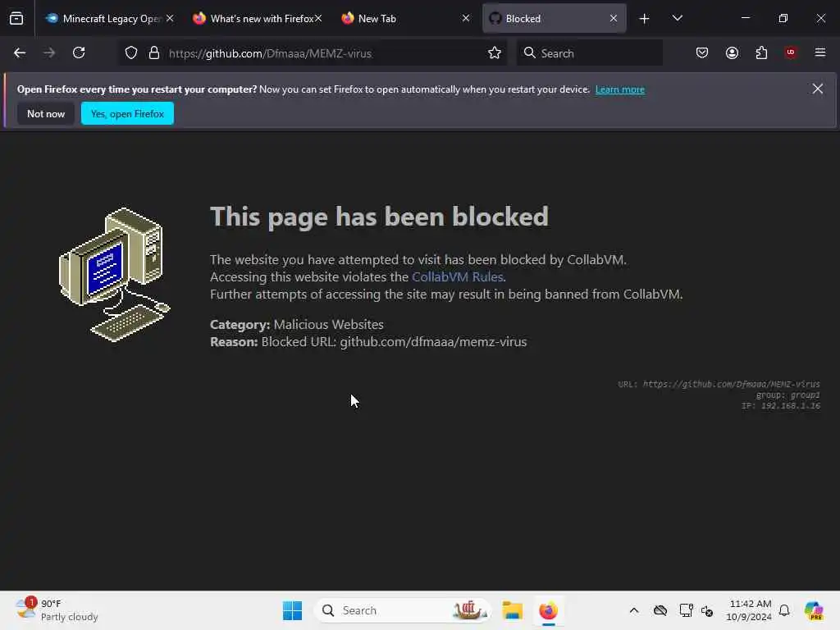840x630 pixels.
Task: Click the 'Category: Malicious Websites' text
Action: [x=297, y=325]
